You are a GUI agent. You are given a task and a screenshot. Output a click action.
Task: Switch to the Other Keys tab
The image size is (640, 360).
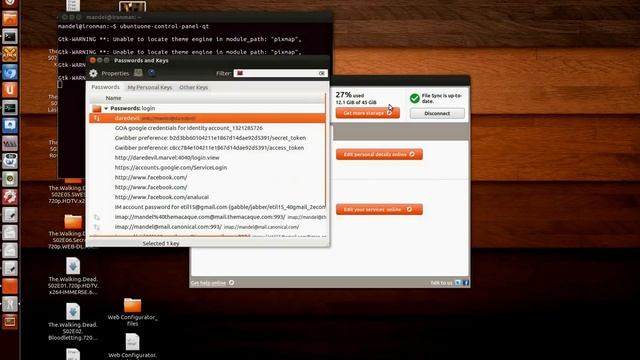[x=193, y=87]
